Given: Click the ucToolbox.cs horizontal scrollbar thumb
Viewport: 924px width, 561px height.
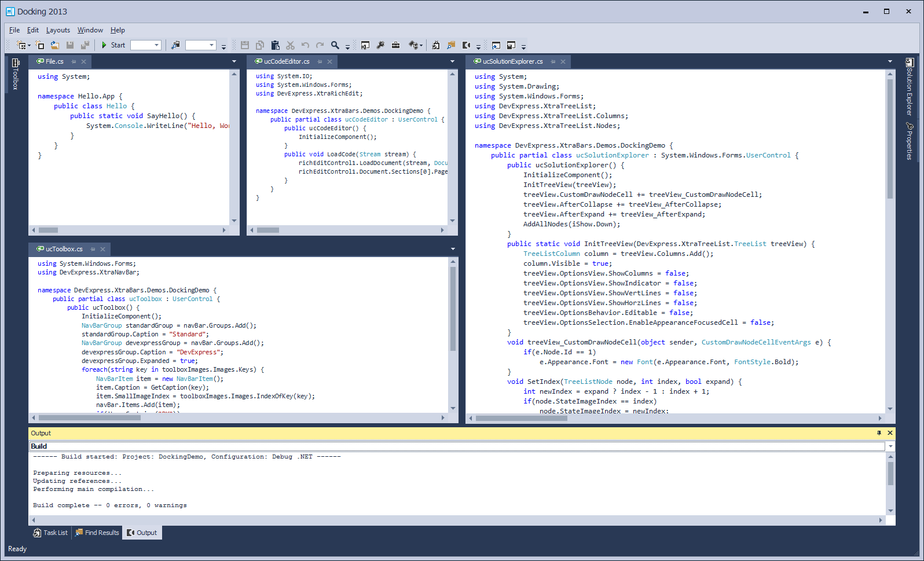Looking at the screenshot, I should (89, 417).
